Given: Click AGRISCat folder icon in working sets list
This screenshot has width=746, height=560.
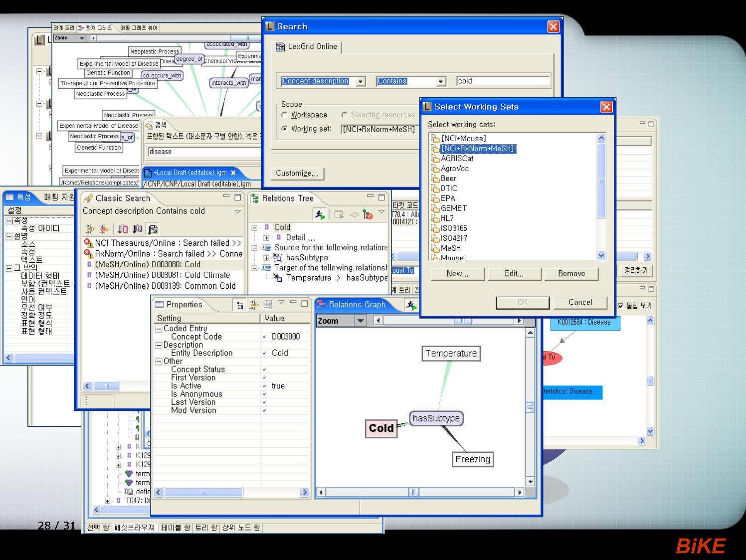Looking at the screenshot, I should 435,159.
